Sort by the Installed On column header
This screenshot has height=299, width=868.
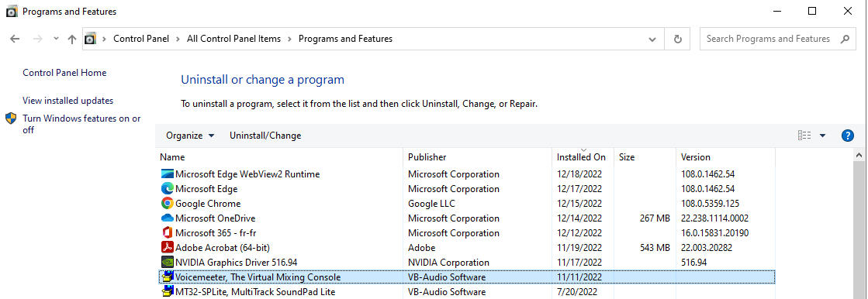point(583,157)
